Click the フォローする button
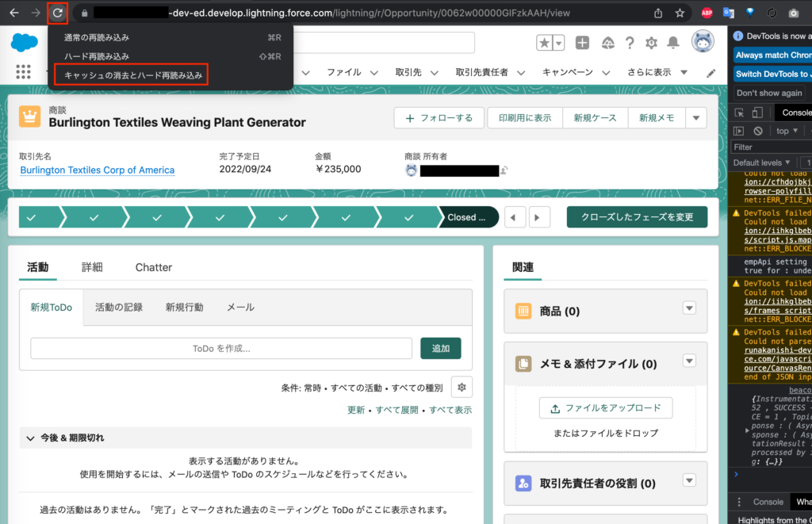 439,118
